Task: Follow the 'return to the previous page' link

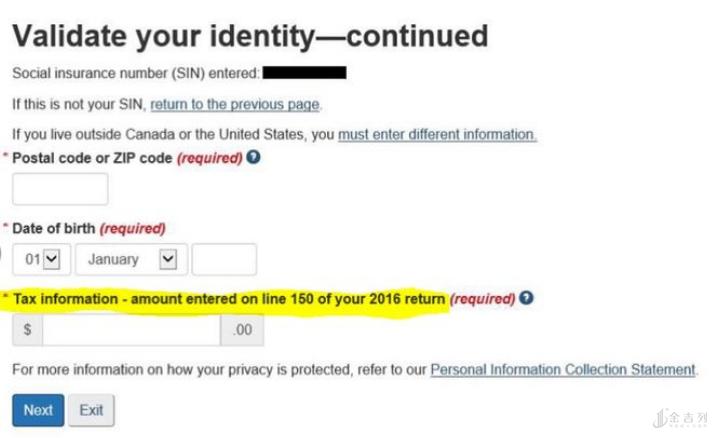Action: (x=235, y=104)
